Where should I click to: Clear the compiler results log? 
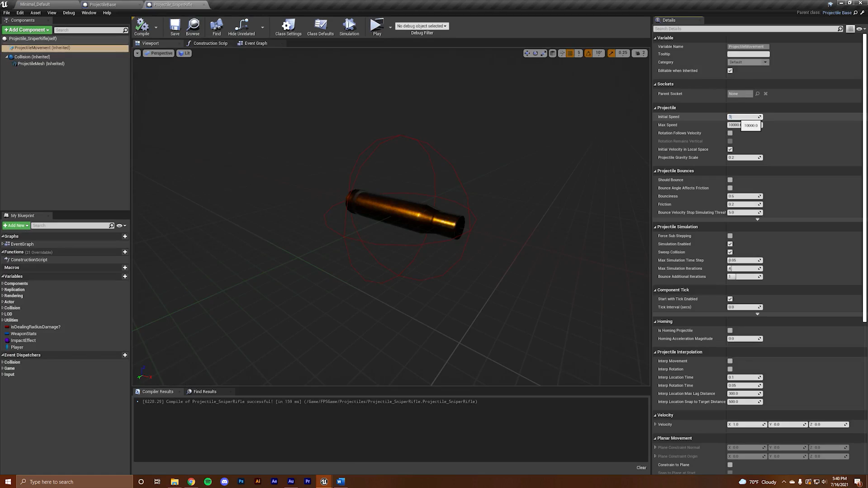641,468
